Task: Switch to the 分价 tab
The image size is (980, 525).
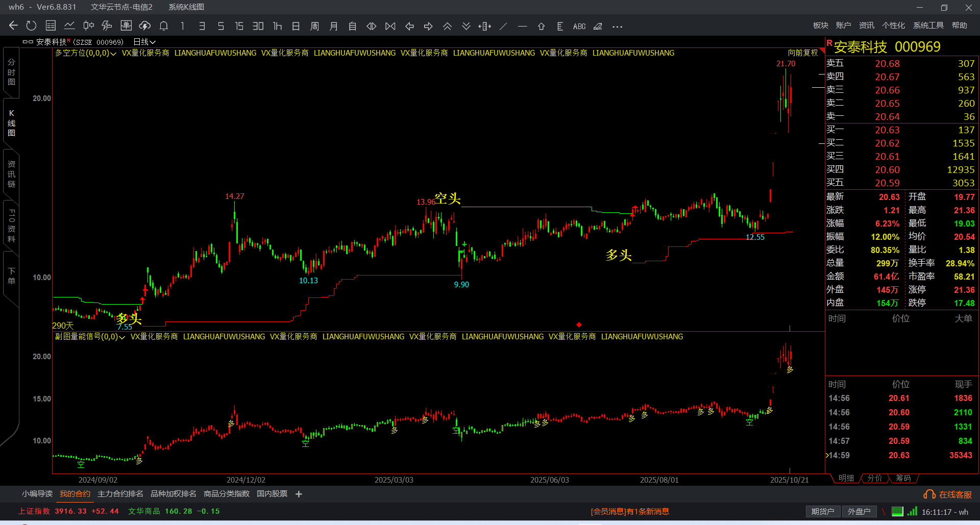Action: [x=874, y=478]
